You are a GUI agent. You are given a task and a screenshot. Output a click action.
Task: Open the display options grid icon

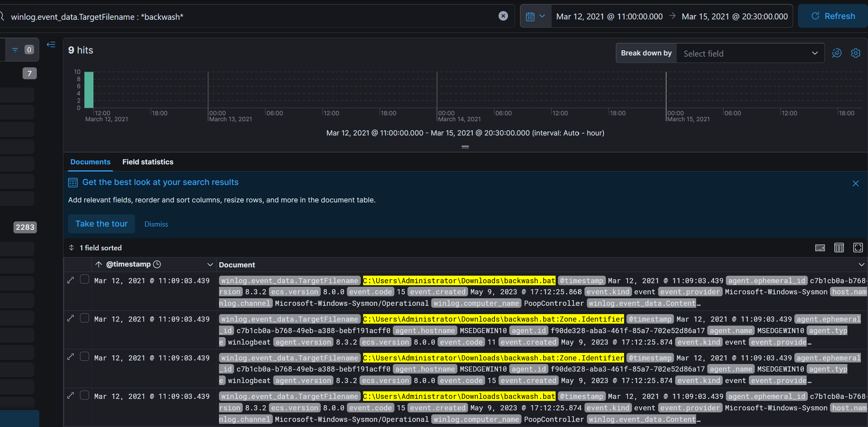click(839, 248)
